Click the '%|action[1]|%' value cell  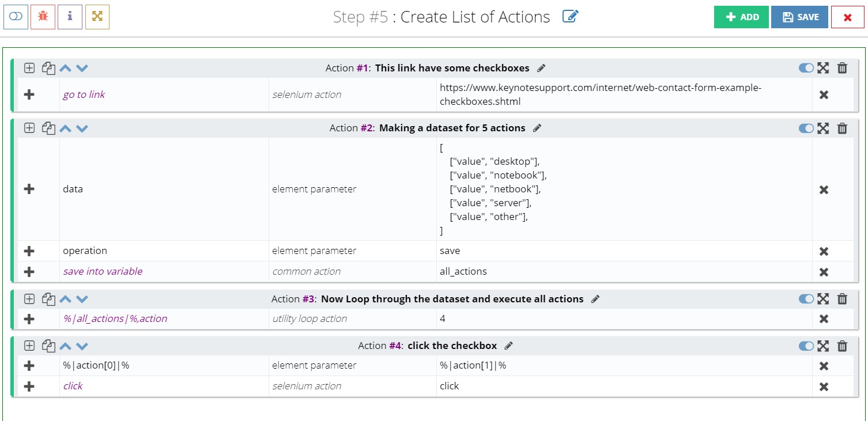[x=624, y=366]
